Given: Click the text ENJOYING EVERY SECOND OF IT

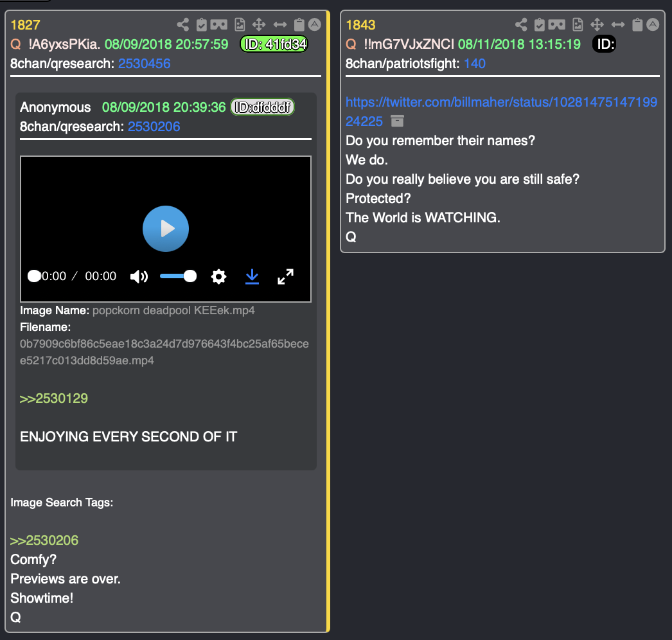Looking at the screenshot, I should (x=128, y=437).
